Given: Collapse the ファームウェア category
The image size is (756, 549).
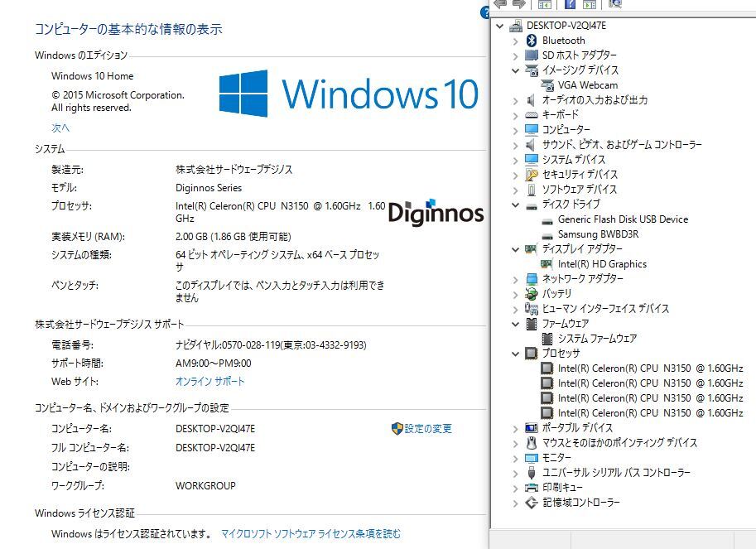Looking at the screenshot, I should point(515,324).
